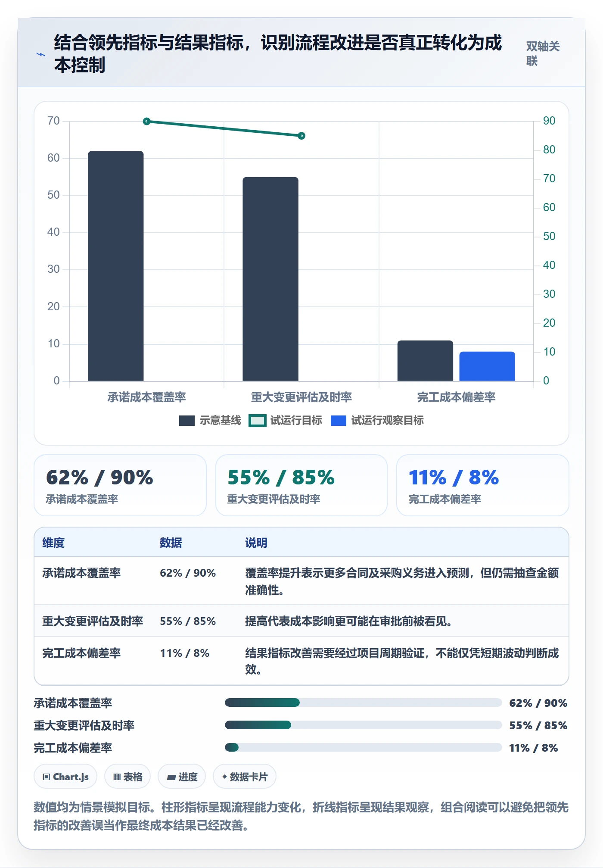603x868 pixels.
Task: Select the 完工成本偏差率 table row label
Action: 81,653
